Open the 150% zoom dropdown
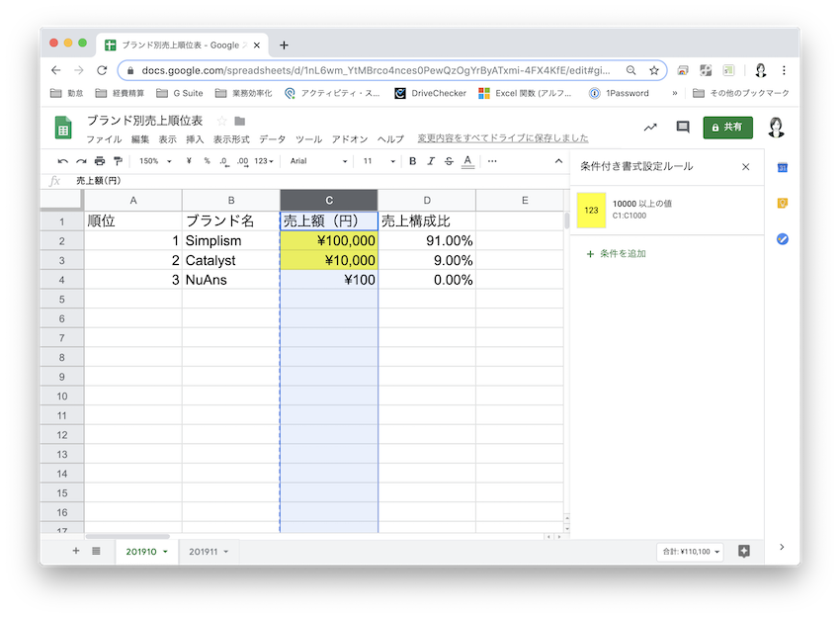Screen dimensions: 840x618 click(x=155, y=161)
